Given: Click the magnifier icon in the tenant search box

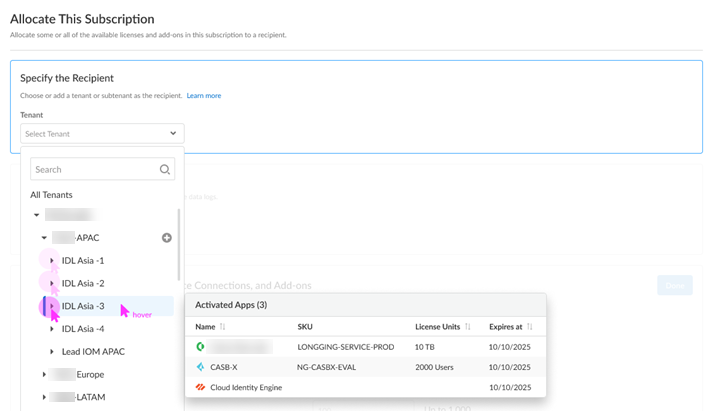Looking at the screenshot, I should pos(165,170).
